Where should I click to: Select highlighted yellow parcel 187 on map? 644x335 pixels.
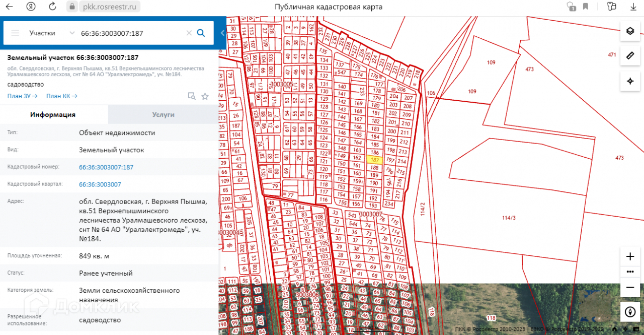point(374,160)
